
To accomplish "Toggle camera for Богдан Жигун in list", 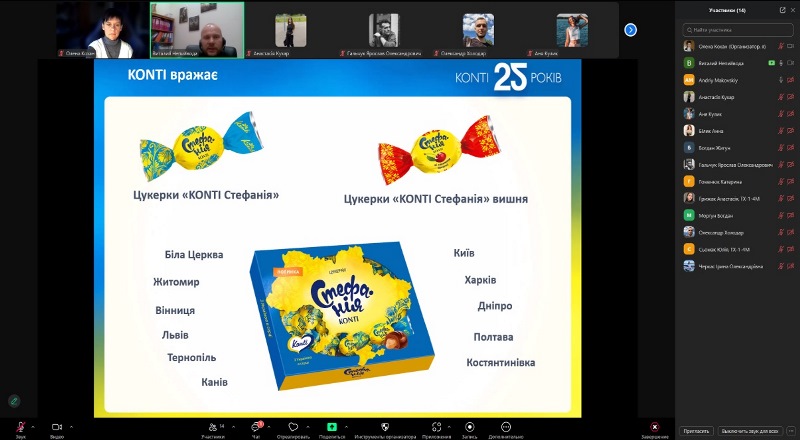I will [x=791, y=148].
